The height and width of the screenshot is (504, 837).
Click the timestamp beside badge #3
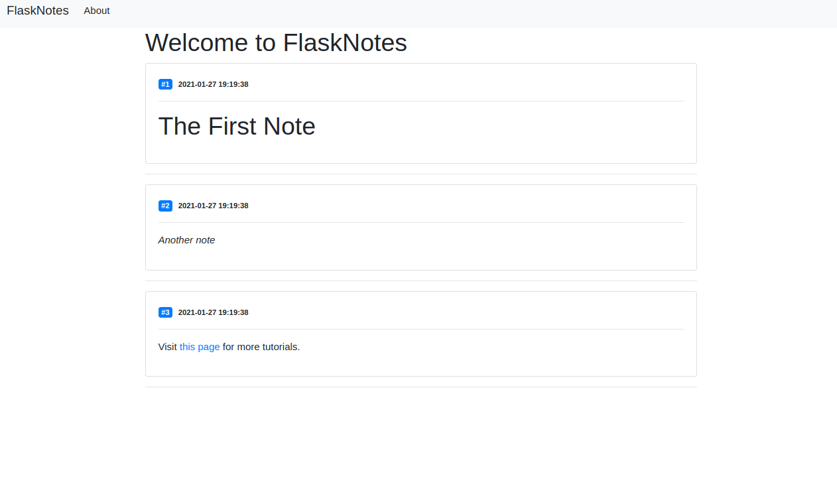click(x=213, y=312)
